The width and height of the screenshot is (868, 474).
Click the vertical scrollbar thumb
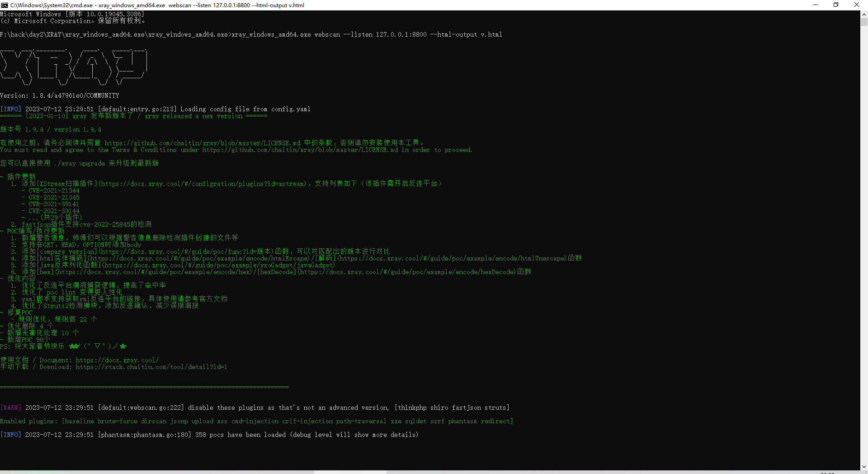(864, 22)
